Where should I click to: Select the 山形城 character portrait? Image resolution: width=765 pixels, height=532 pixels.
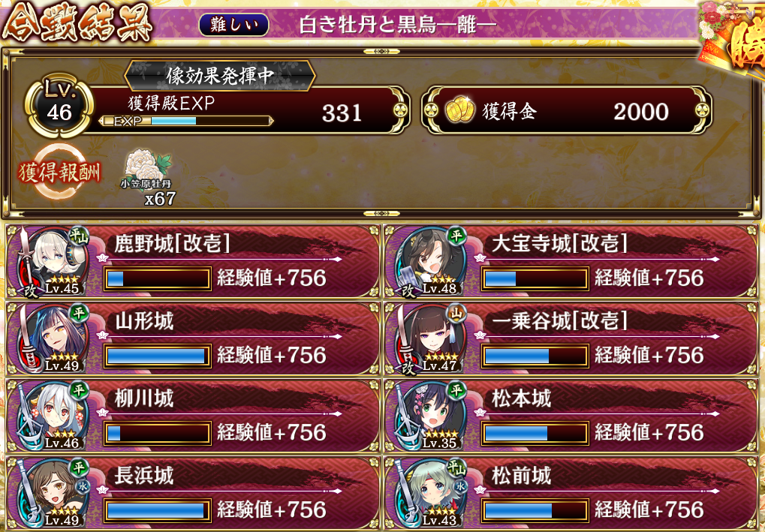[x=53, y=339]
